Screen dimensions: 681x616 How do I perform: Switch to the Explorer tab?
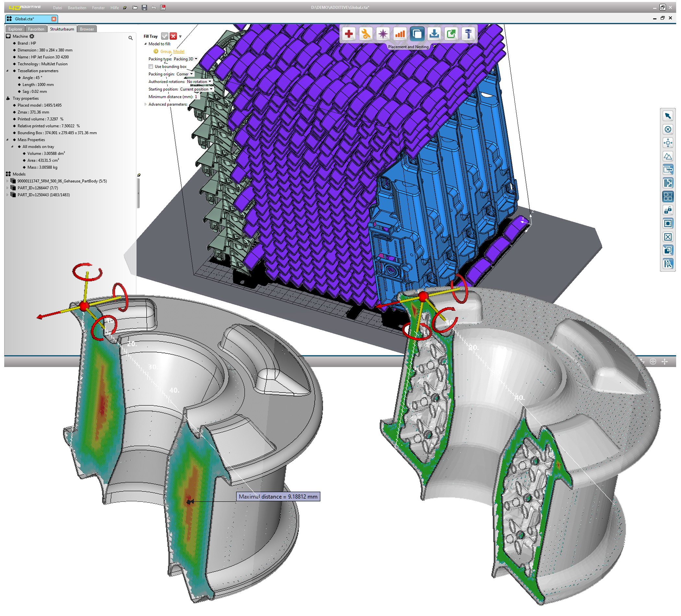coord(15,29)
